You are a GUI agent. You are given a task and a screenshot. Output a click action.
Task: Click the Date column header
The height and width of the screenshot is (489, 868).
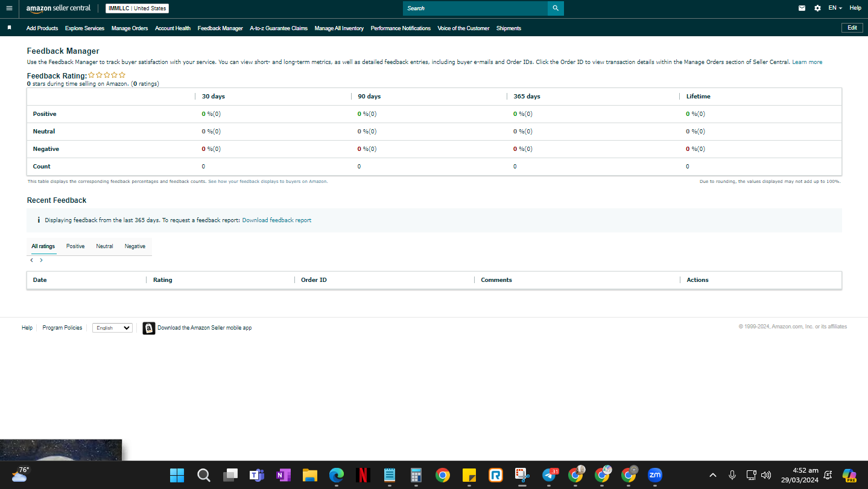pyautogui.click(x=40, y=280)
